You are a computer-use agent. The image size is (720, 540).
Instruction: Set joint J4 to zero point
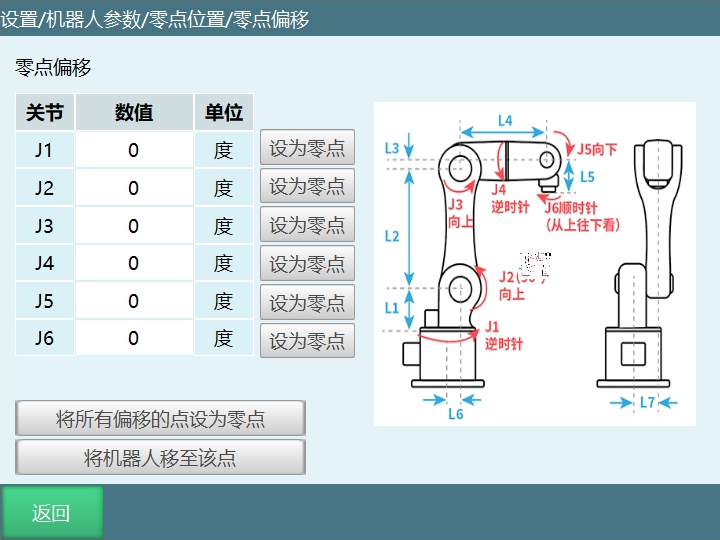(x=307, y=264)
